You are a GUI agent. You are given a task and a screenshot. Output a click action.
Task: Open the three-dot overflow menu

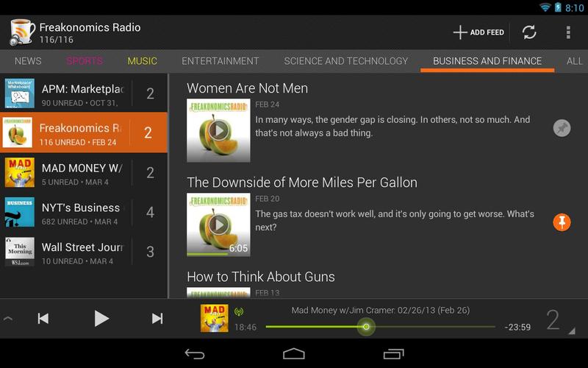[x=568, y=32]
